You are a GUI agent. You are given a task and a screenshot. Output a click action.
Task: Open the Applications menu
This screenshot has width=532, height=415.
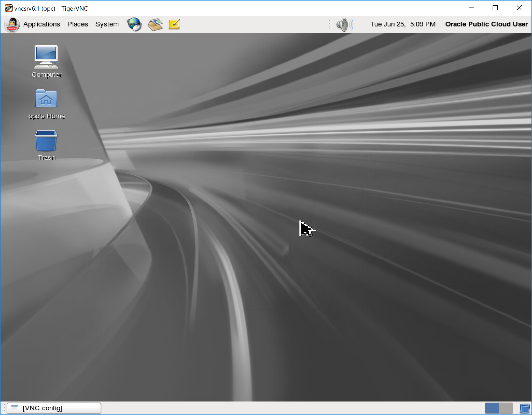(41, 24)
